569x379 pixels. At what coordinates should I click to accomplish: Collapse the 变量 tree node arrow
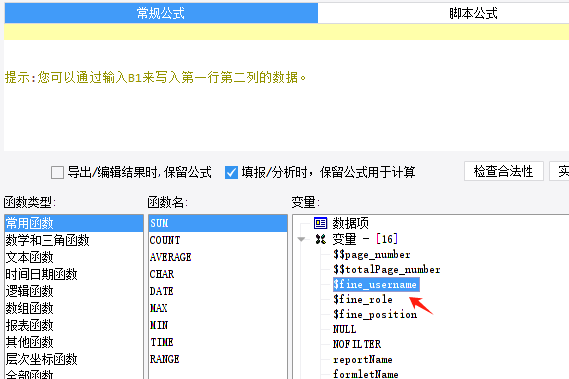coord(301,239)
